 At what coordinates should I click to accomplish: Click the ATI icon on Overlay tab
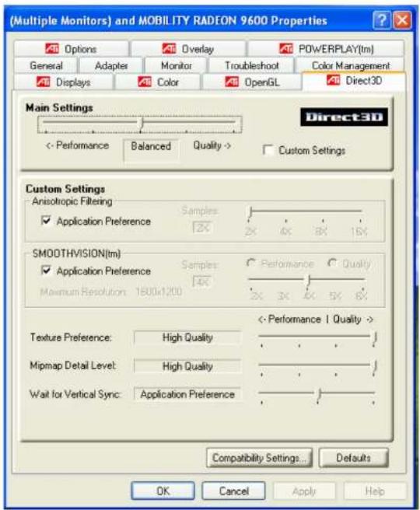pyautogui.click(x=169, y=49)
